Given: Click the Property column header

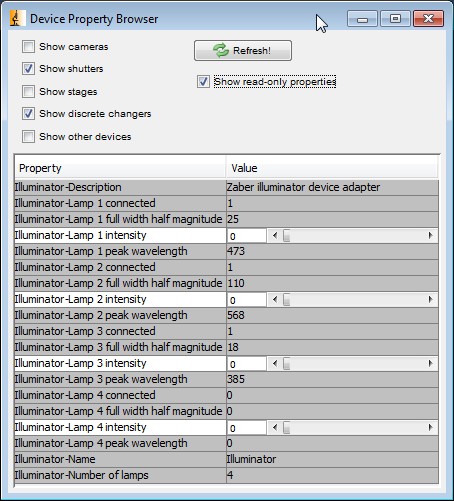Looking at the screenshot, I should (120, 168).
